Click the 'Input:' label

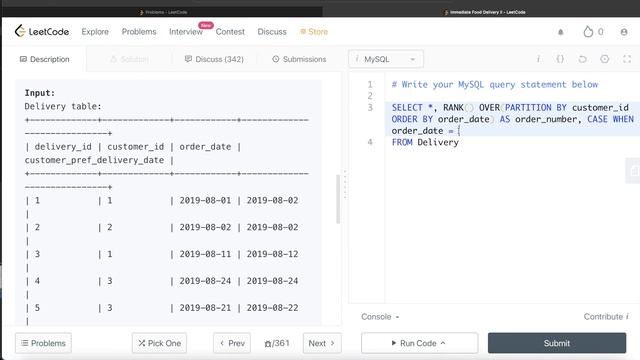click(40, 93)
